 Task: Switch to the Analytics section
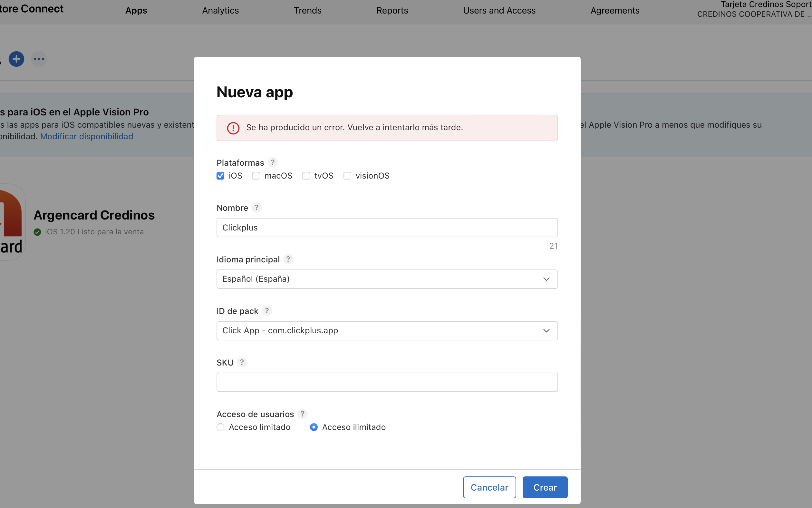click(x=220, y=10)
